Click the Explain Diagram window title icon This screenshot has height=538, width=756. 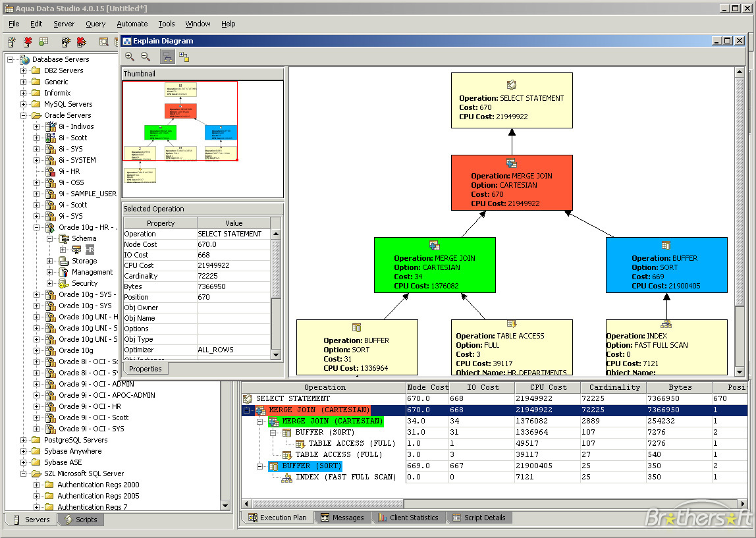(127, 41)
